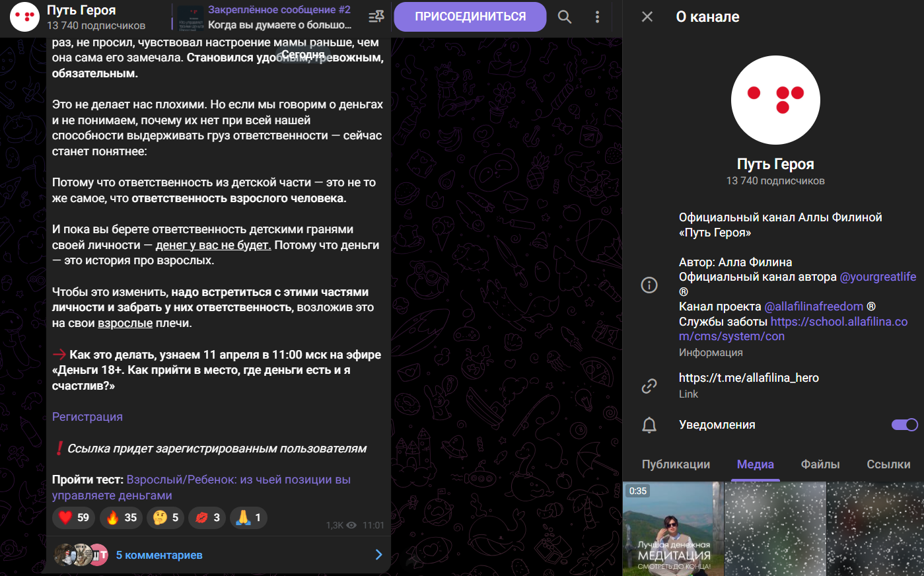Open the second media thumbnail
This screenshot has width=924, height=576.
click(x=775, y=529)
